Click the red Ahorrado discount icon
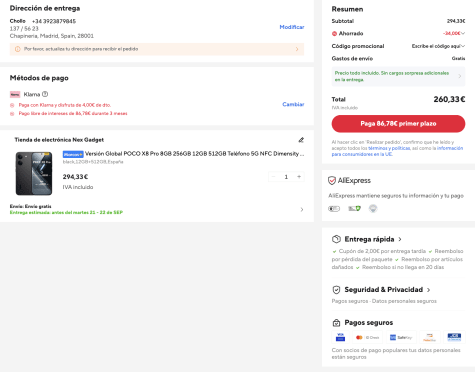This screenshot has height=372, width=475. click(x=334, y=34)
